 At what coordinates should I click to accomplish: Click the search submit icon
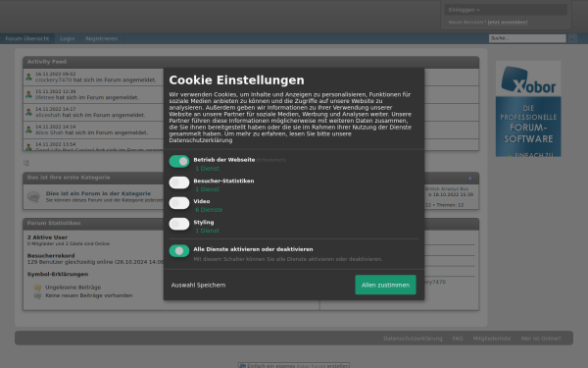[x=572, y=38]
